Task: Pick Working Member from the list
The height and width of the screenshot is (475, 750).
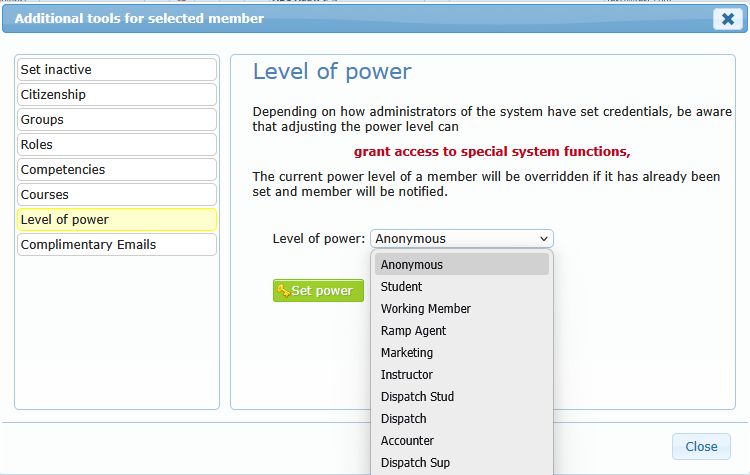Action: pos(461,309)
